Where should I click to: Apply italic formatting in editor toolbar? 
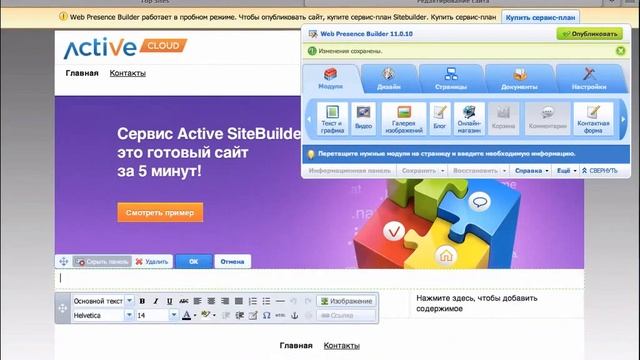[156, 301]
